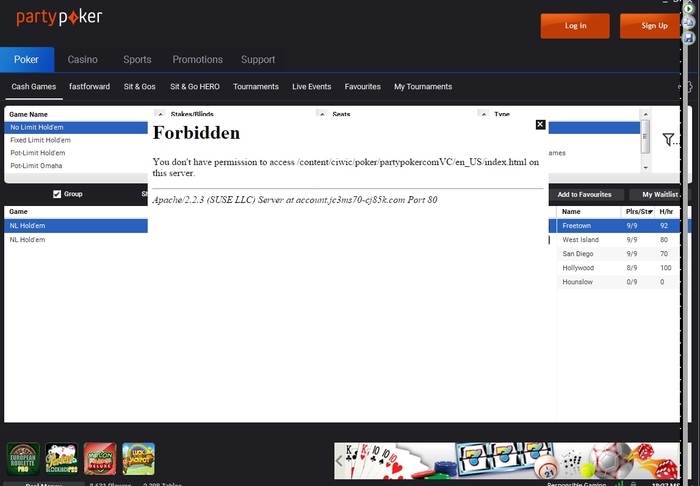Select the Support tab
The height and width of the screenshot is (486, 700).
pos(258,59)
